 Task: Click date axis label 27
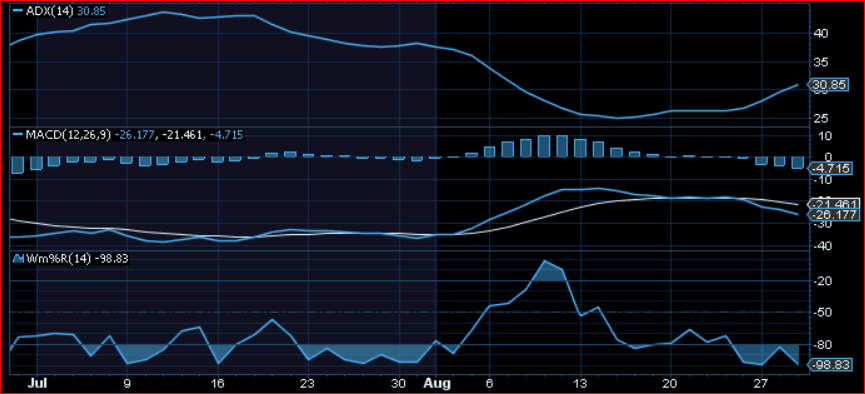tap(761, 384)
